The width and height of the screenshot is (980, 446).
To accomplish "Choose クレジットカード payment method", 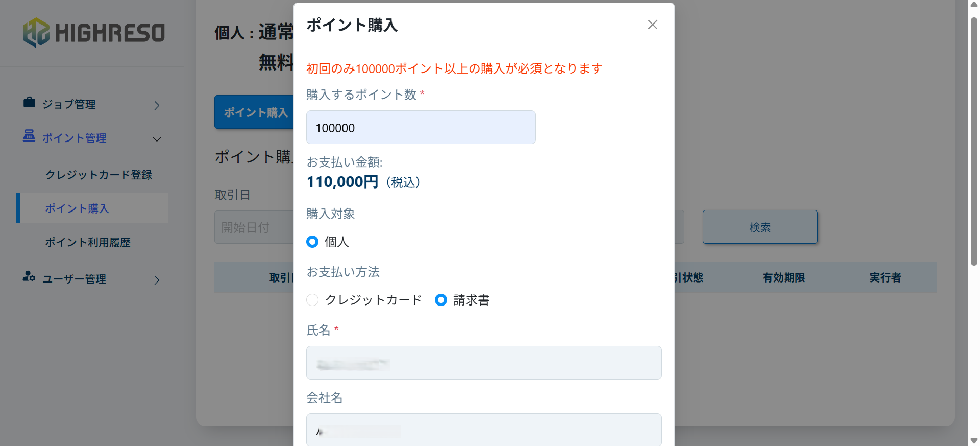I will click(312, 300).
